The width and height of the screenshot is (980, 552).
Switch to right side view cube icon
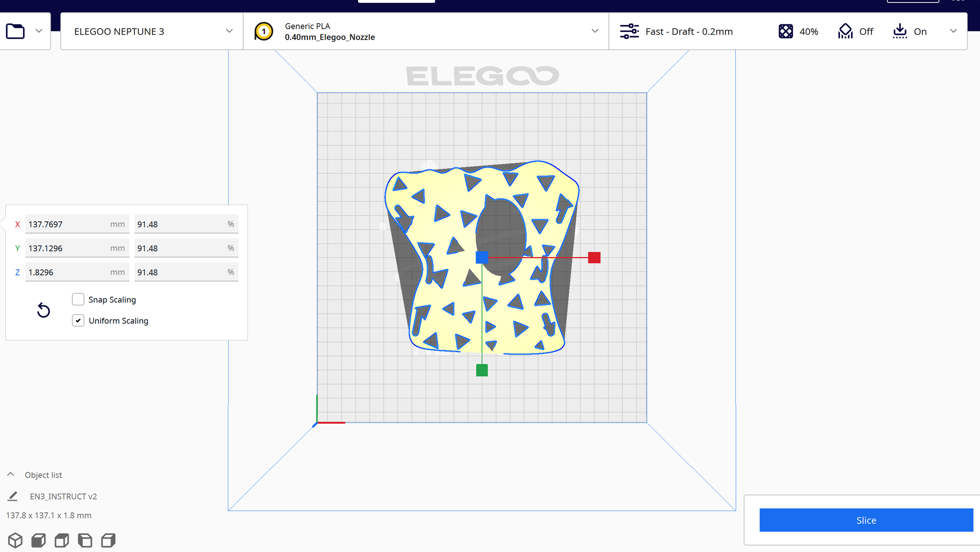(108, 540)
